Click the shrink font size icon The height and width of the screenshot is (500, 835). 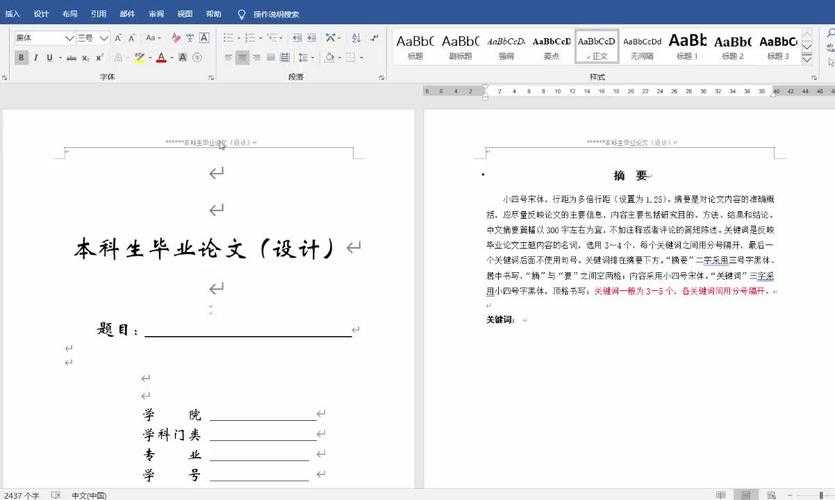(132, 38)
